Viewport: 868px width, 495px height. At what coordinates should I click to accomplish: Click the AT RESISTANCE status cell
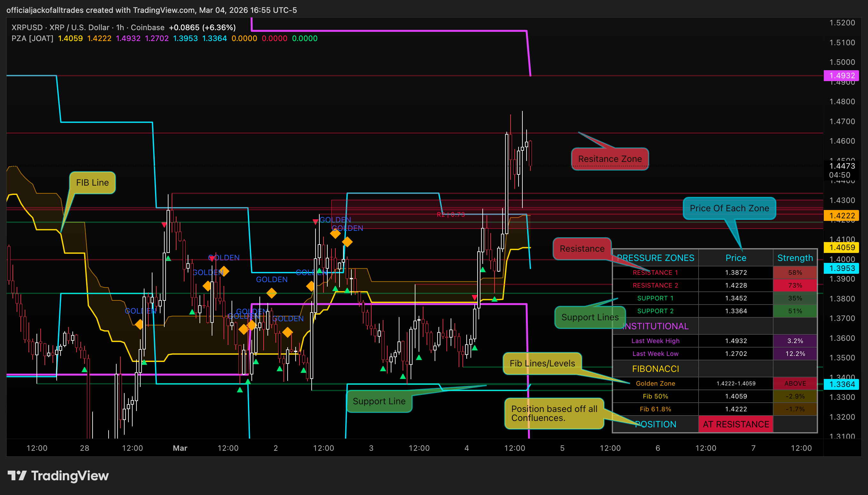[736, 424]
